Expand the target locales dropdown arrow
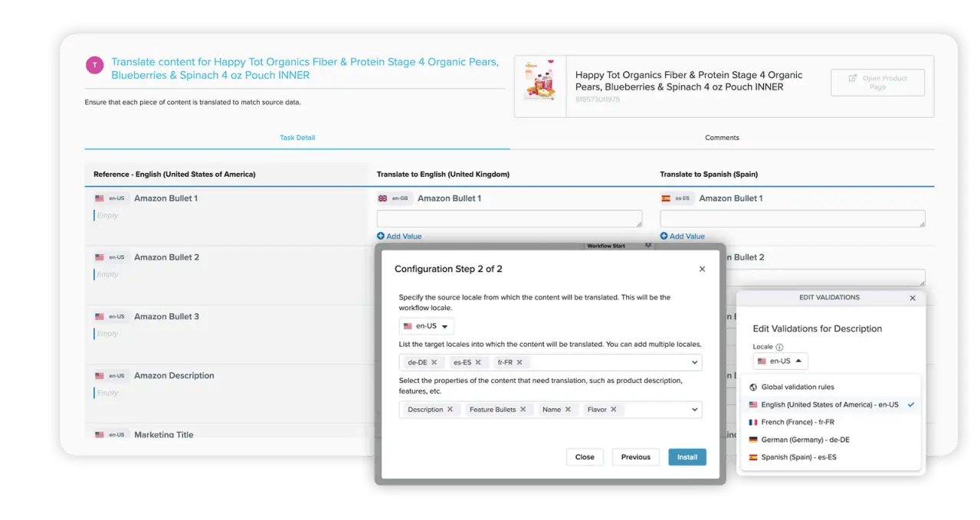Image resolution: width=980 pixels, height=520 pixels. click(694, 362)
